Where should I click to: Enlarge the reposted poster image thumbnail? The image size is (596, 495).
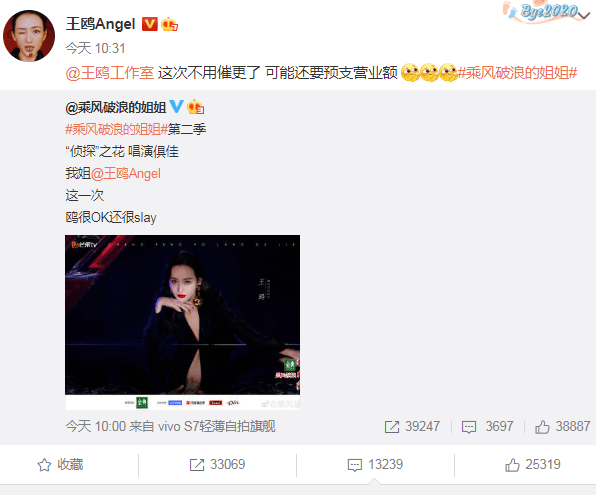click(x=182, y=322)
